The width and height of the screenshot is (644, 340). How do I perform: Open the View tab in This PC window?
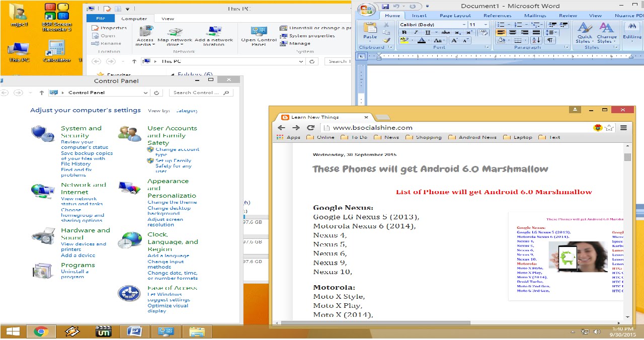pos(168,19)
